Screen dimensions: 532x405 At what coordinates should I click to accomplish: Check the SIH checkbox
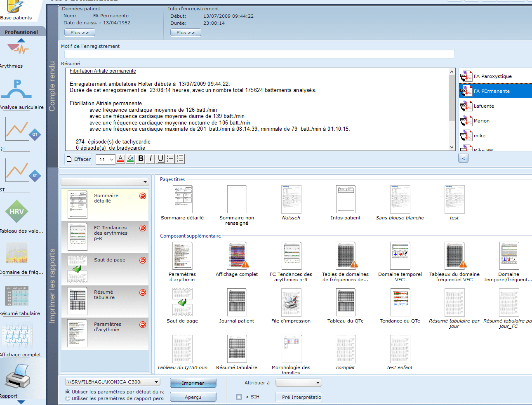(x=239, y=397)
